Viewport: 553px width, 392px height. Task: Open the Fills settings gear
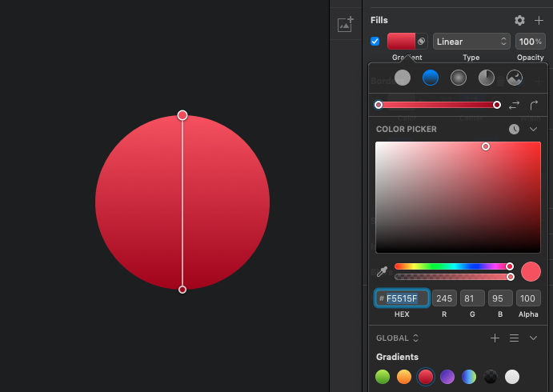coord(519,21)
